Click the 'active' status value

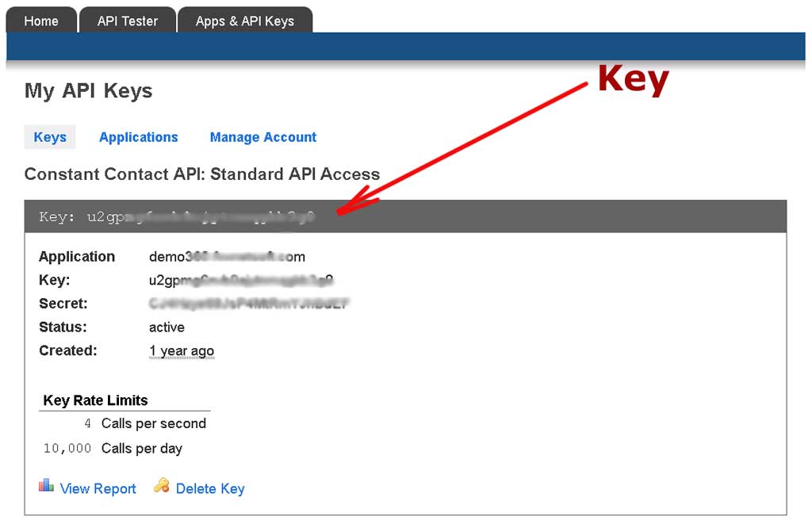click(167, 327)
